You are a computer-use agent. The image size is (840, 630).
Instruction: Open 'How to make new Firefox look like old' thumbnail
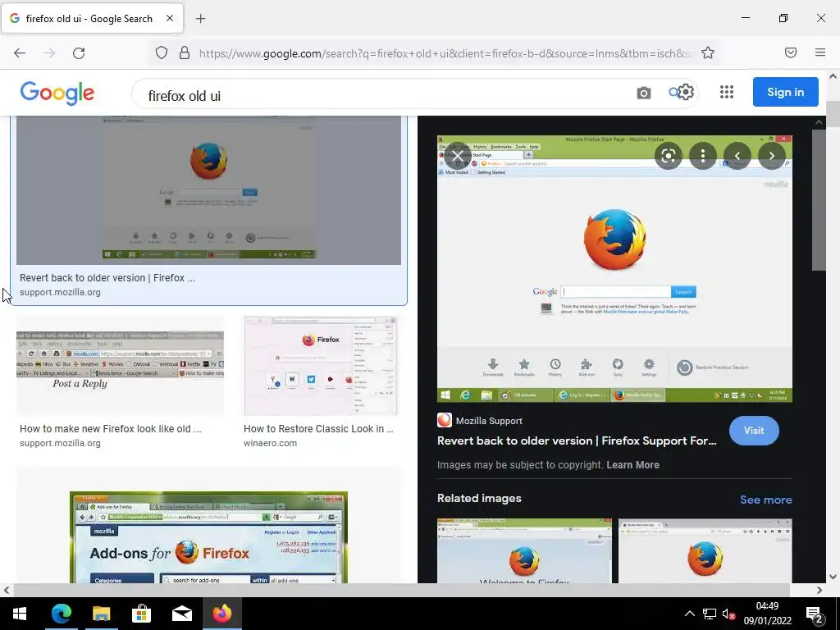pos(120,366)
